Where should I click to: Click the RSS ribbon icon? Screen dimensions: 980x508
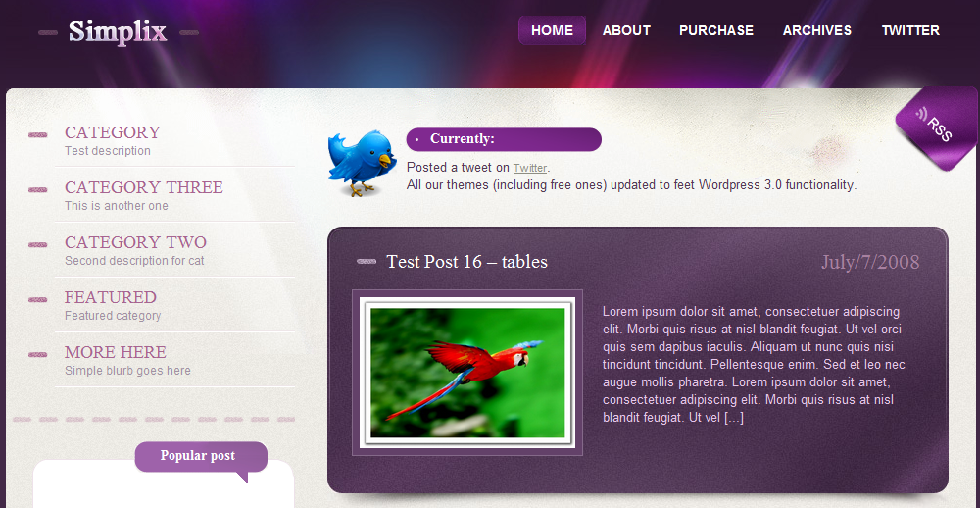pyautogui.click(x=937, y=128)
